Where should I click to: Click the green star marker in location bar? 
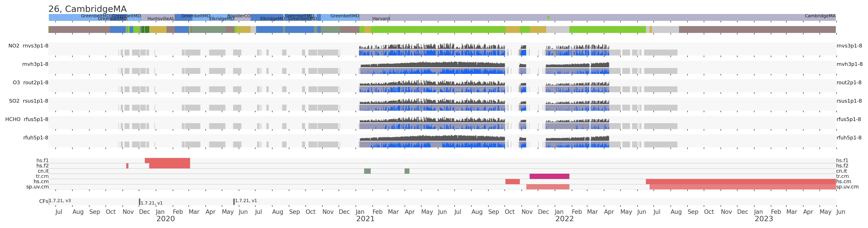(548, 17)
